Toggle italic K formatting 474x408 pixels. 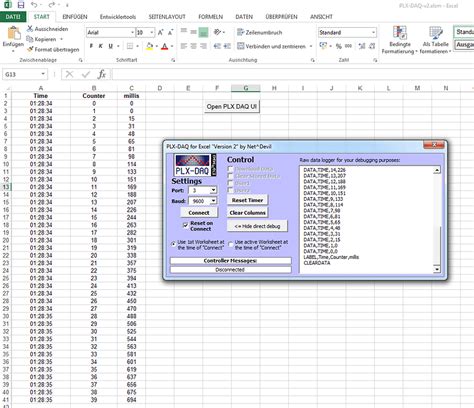(x=101, y=46)
